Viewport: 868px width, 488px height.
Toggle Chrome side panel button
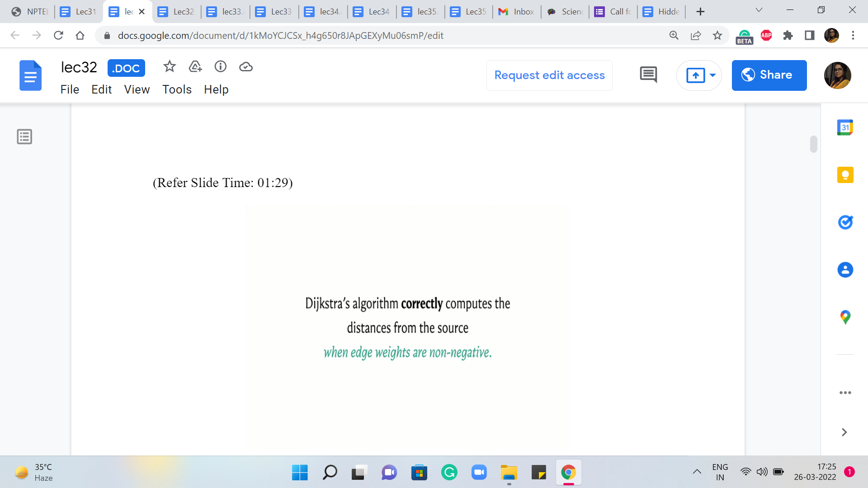[x=810, y=35]
